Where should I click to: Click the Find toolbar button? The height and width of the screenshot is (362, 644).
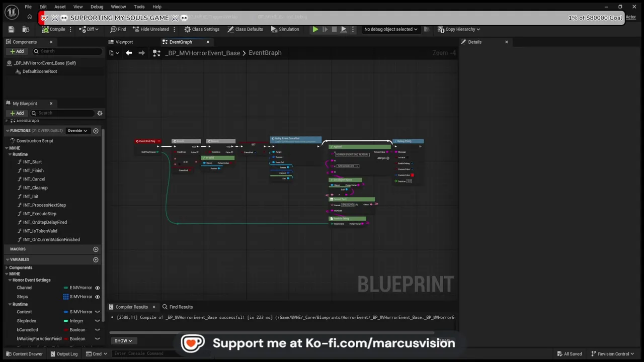click(118, 29)
